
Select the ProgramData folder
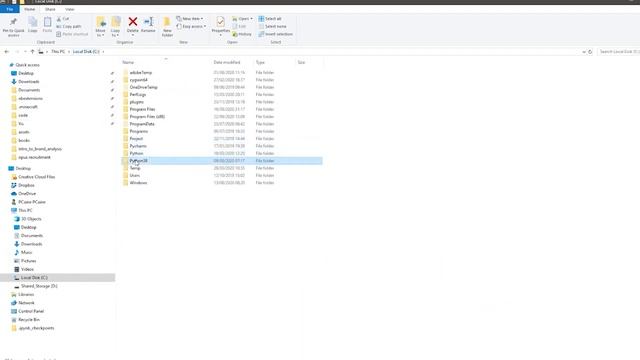pos(142,124)
